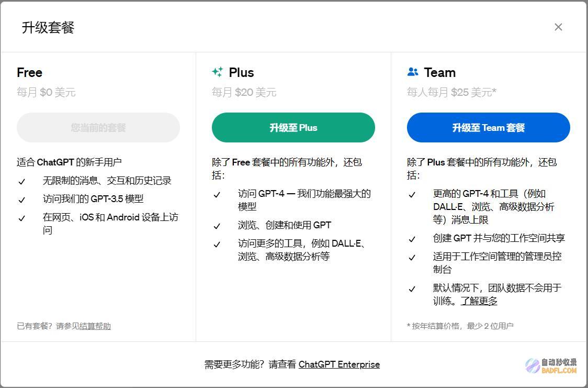Click 创建 GPT 并与您的工作空间共享 text
The height and width of the screenshot is (388, 588).
[499, 238]
